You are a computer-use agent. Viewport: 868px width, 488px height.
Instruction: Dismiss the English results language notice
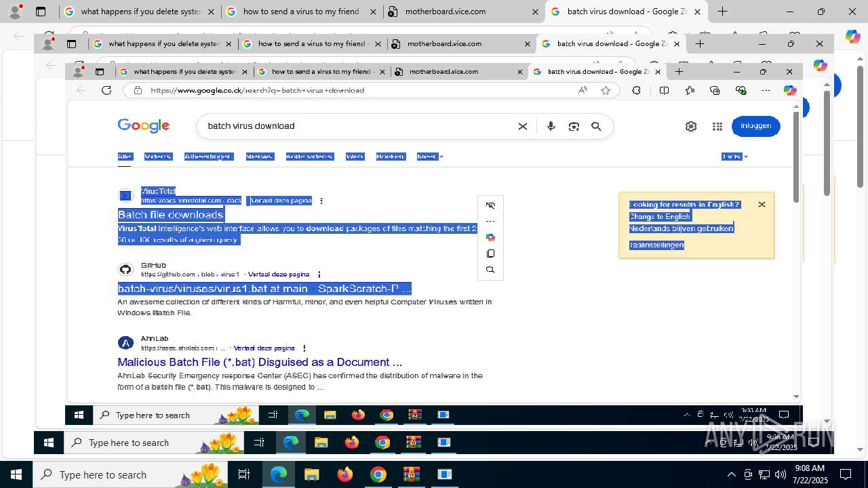(x=762, y=205)
